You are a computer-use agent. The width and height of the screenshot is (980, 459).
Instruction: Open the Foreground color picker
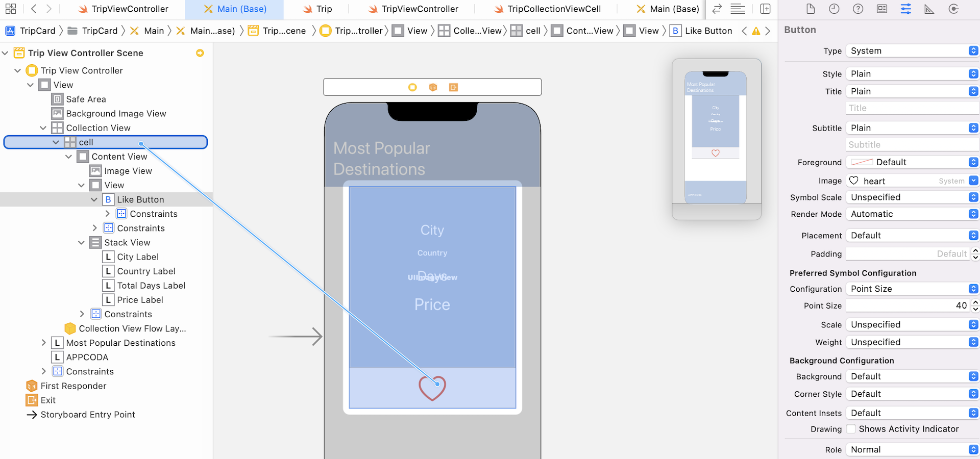point(912,162)
